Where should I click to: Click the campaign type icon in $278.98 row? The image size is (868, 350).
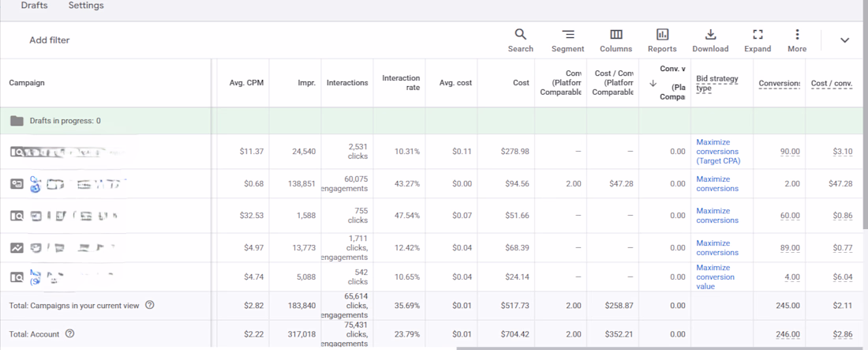pos(17,152)
